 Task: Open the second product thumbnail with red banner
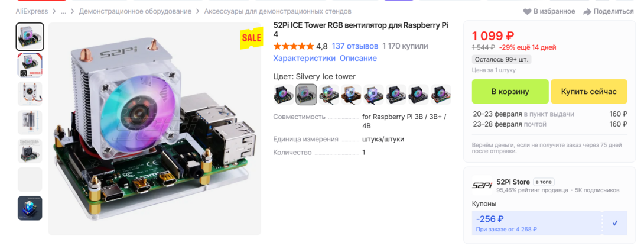[x=30, y=65]
